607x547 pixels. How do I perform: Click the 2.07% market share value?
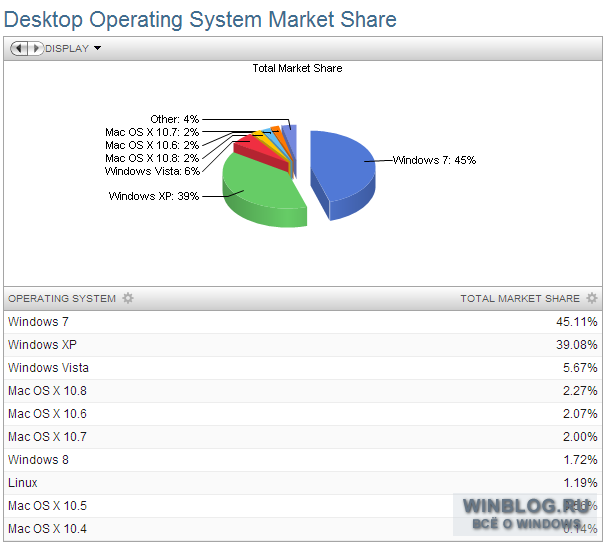pos(580,414)
